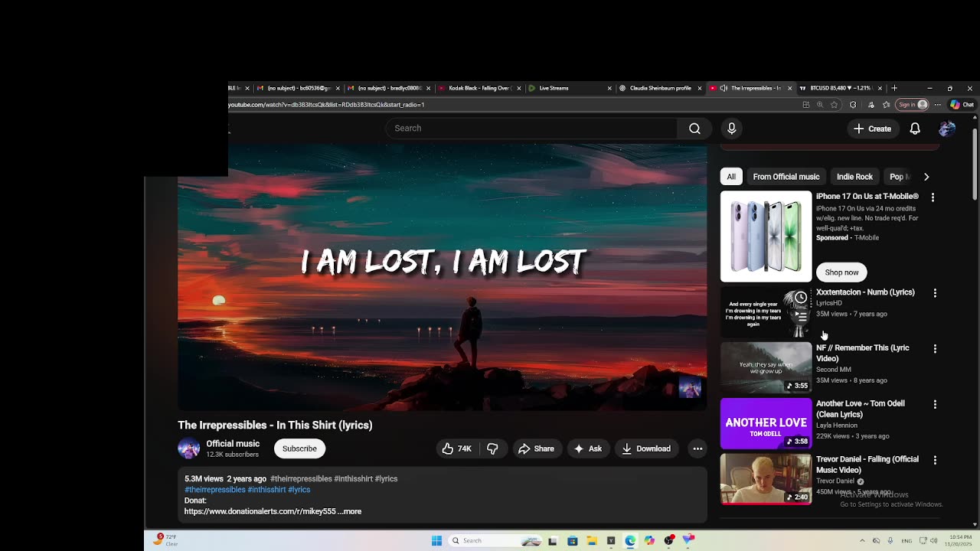The image size is (980, 551).
Task: Open File Explorer from the taskbar
Action: click(x=592, y=541)
